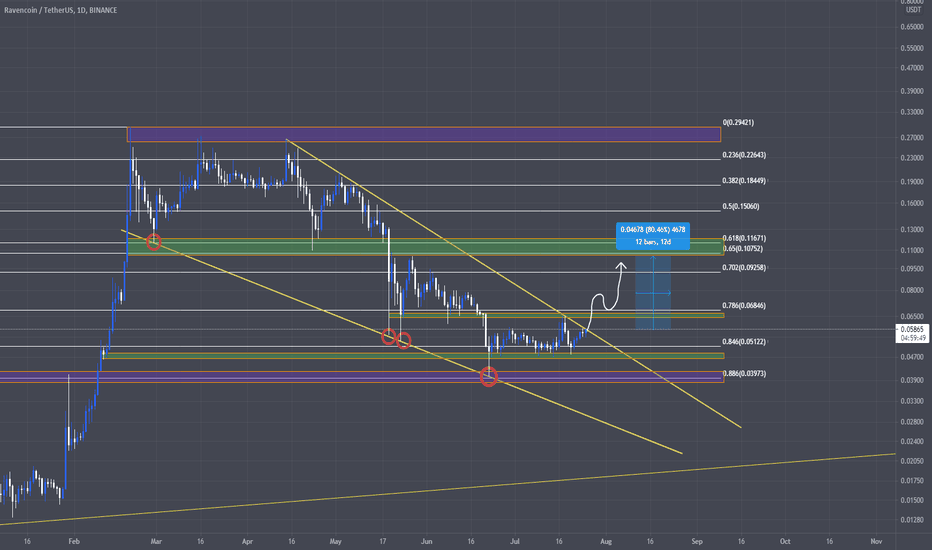
Task: Click 0.03900 on the price axis
Action: click(x=912, y=381)
